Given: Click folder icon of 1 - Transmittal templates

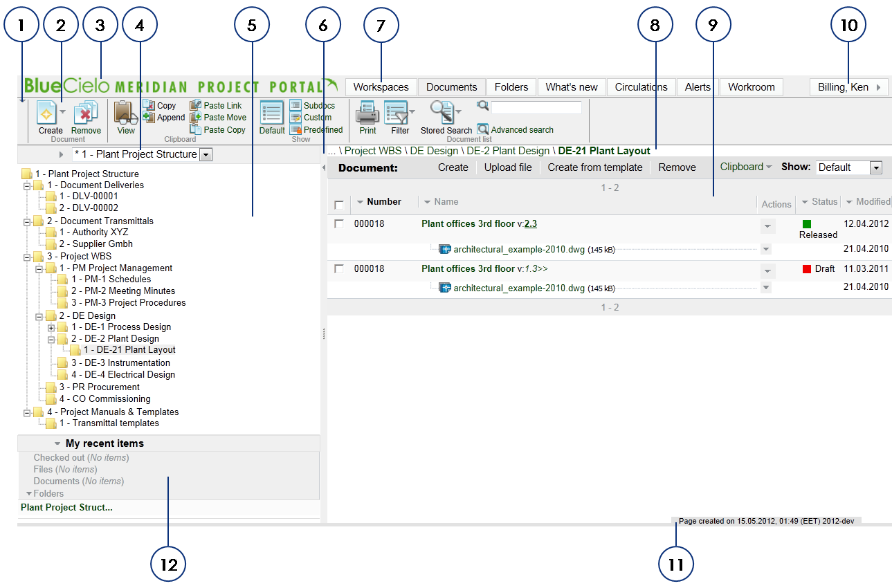Looking at the screenshot, I should 51,423.
